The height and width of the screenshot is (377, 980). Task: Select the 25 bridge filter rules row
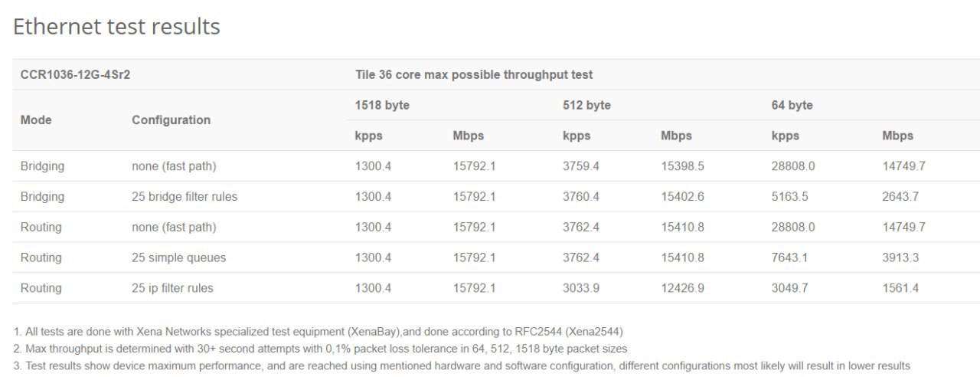pos(496,197)
